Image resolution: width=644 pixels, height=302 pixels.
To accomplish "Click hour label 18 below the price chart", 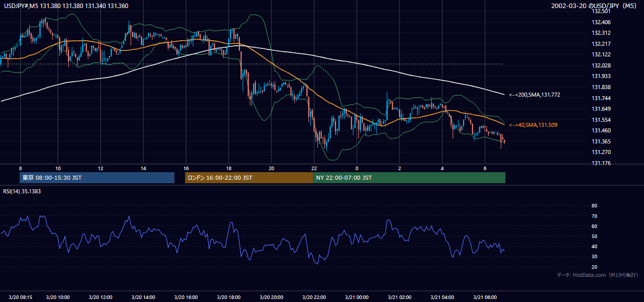I will tap(229, 168).
